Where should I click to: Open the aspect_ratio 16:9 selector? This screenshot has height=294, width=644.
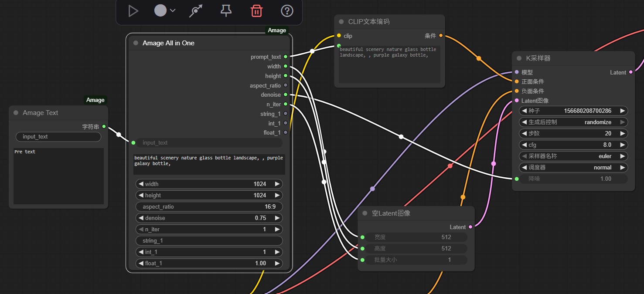tap(209, 207)
